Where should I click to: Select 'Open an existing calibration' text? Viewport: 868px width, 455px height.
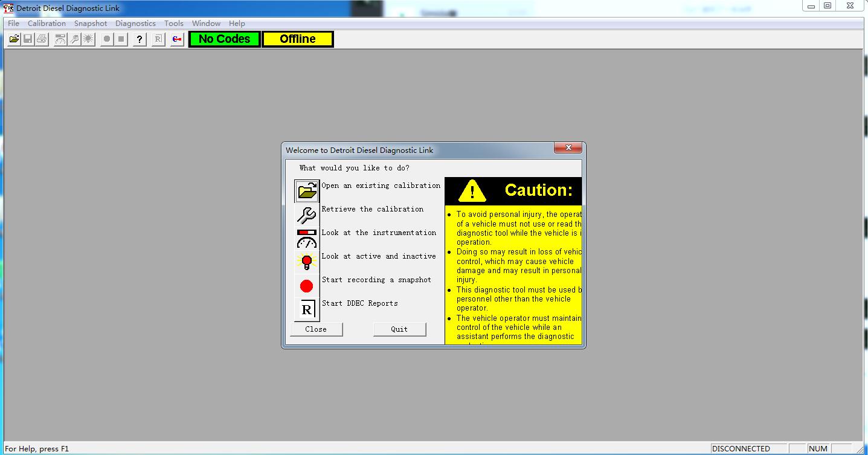coord(381,186)
